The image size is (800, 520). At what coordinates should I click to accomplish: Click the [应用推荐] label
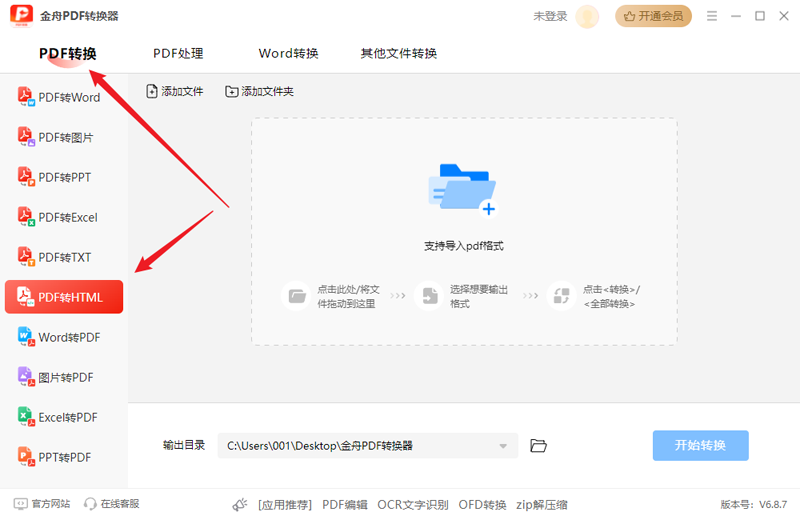coord(285,505)
